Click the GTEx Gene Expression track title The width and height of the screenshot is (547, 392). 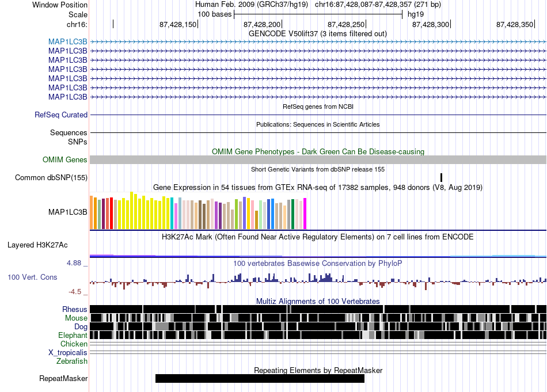coord(318,187)
